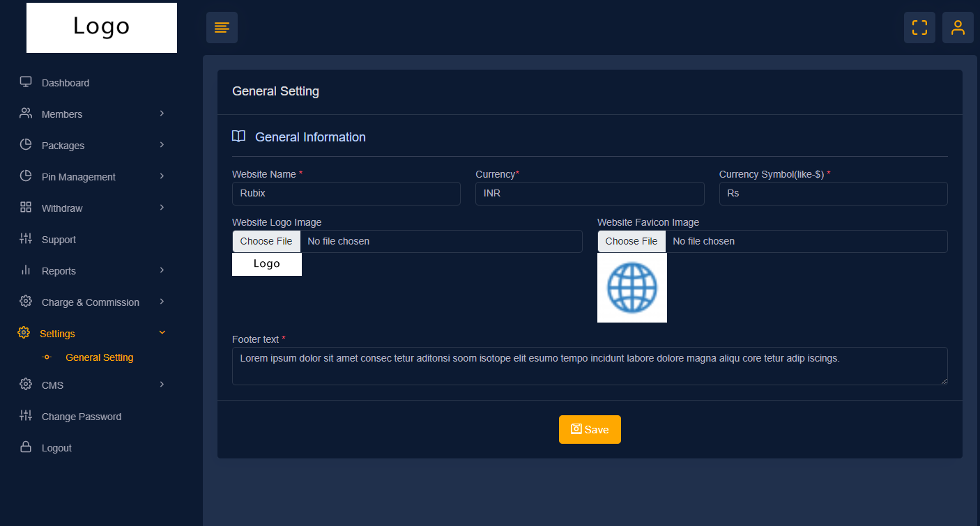
Task: Click the Logo preview thumbnail in form
Action: [267, 264]
